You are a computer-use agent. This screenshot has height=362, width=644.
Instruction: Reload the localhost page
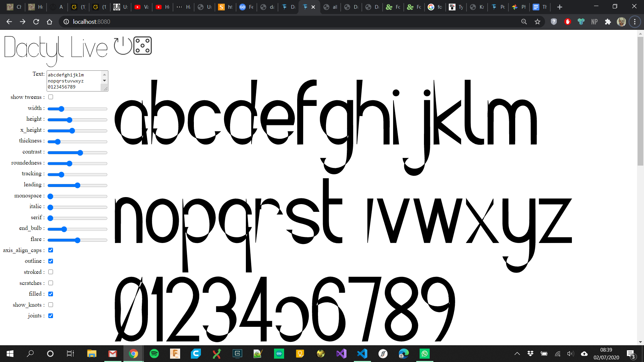point(36,22)
